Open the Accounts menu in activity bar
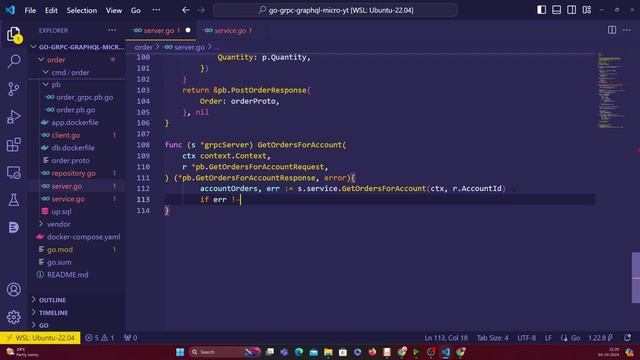Image resolution: width=640 pixels, height=360 pixels. point(13,289)
